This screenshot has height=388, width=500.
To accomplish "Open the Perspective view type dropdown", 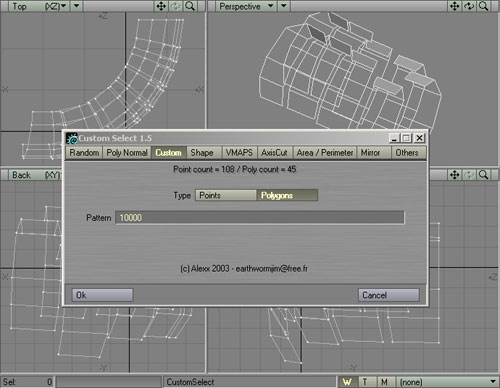I will (246, 6).
